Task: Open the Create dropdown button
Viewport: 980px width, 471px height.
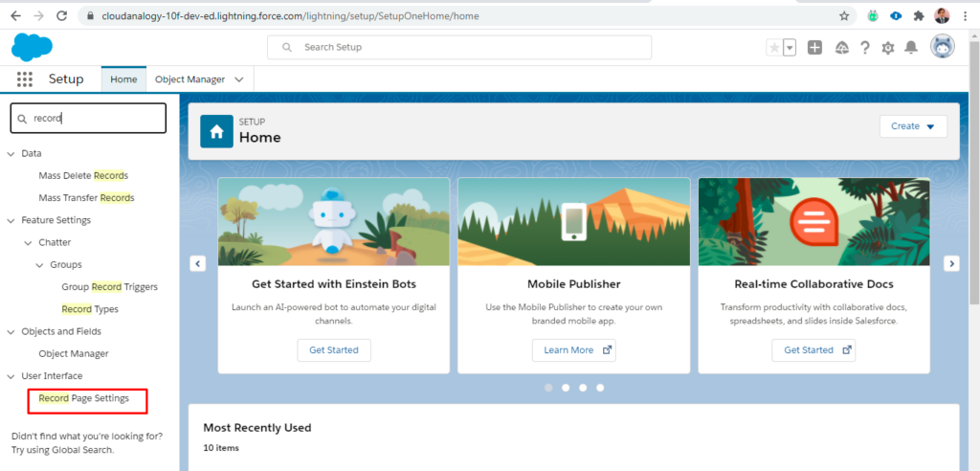Action: pyautogui.click(x=913, y=126)
